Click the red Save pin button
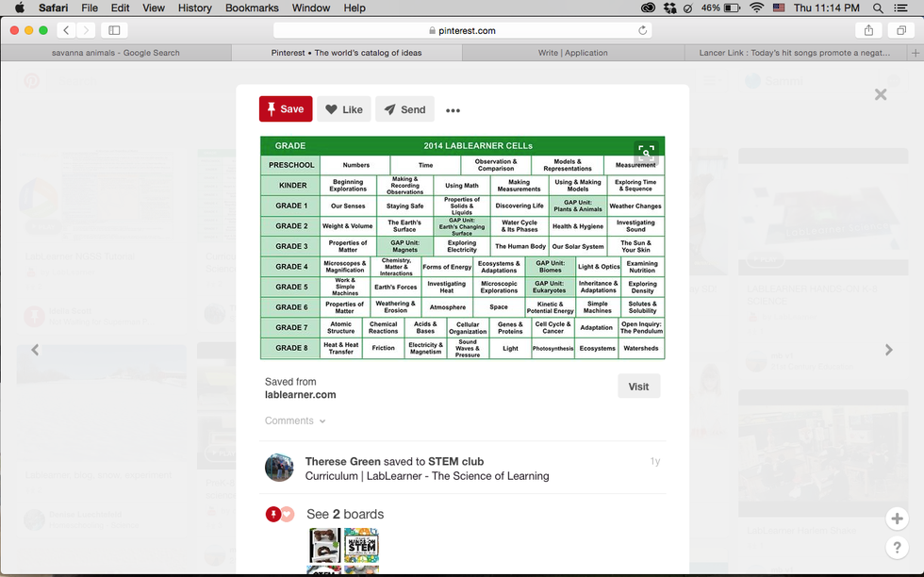Image resolution: width=924 pixels, height=577 pixels. [286, 109]
